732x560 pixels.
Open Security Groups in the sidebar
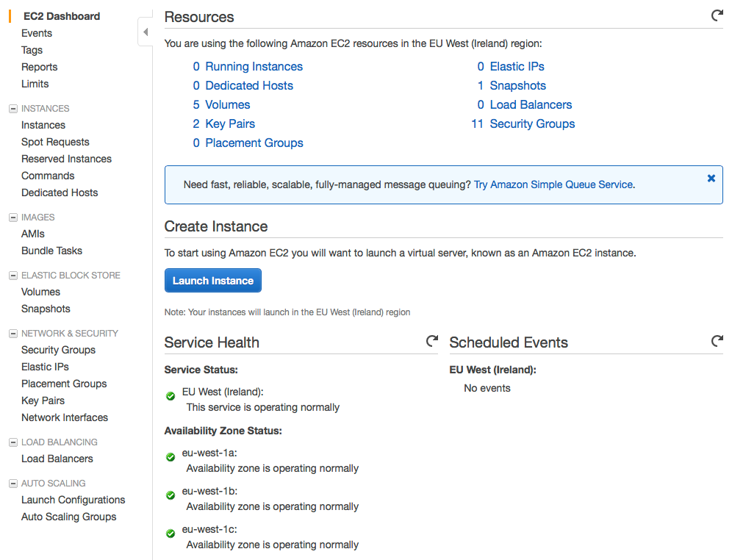58,350
